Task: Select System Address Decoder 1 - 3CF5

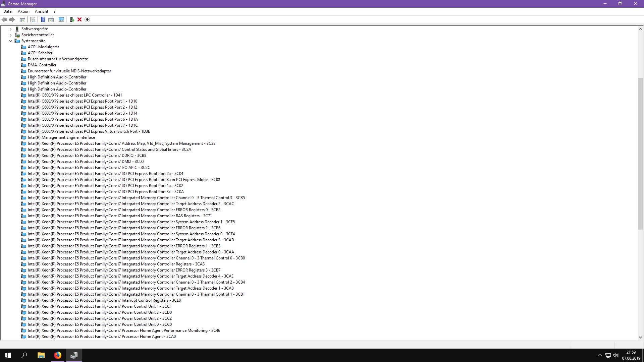Action: tap(131, 222)
